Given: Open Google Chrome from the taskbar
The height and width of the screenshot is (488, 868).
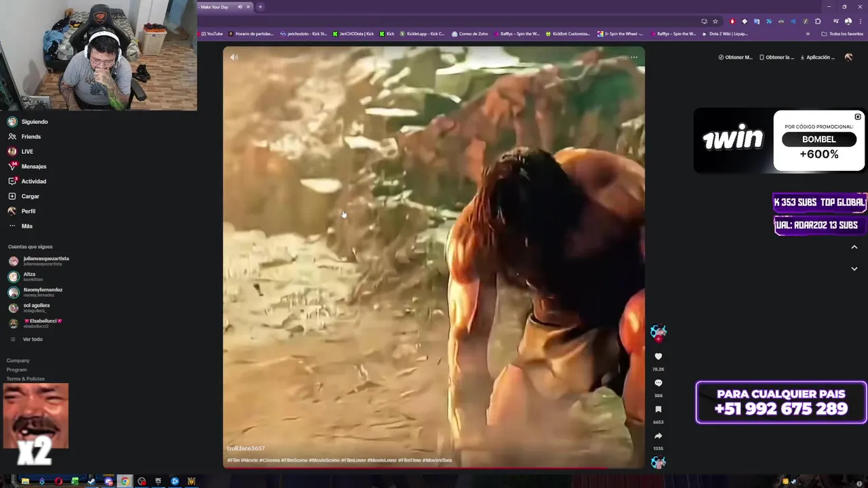Looking at the screenshot, I should click(x=125, y=481).
